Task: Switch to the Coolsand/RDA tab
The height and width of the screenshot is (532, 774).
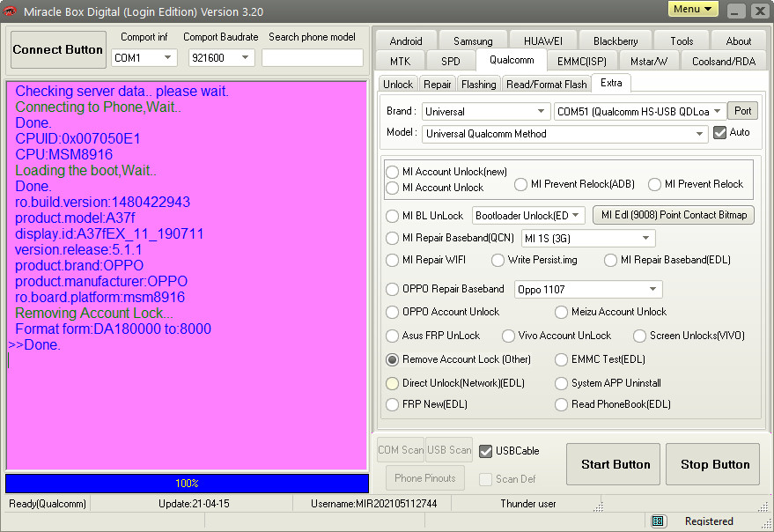Action: pos(724,62)
